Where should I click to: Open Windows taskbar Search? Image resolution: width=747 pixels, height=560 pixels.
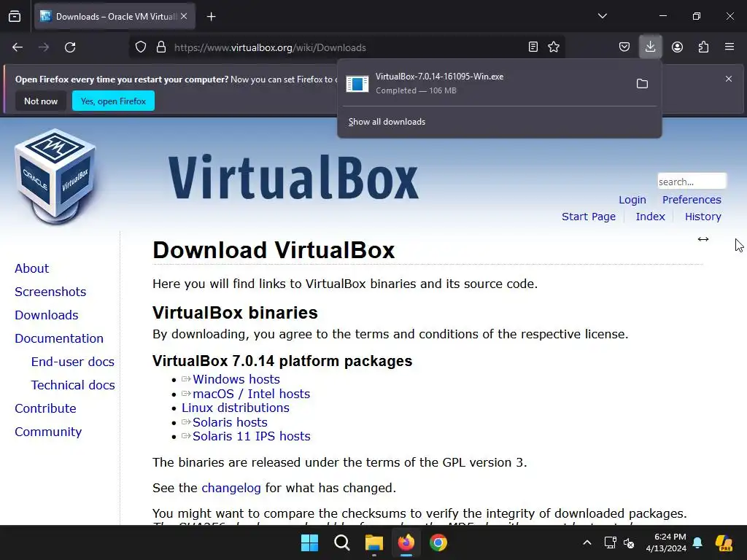(342, 542)
